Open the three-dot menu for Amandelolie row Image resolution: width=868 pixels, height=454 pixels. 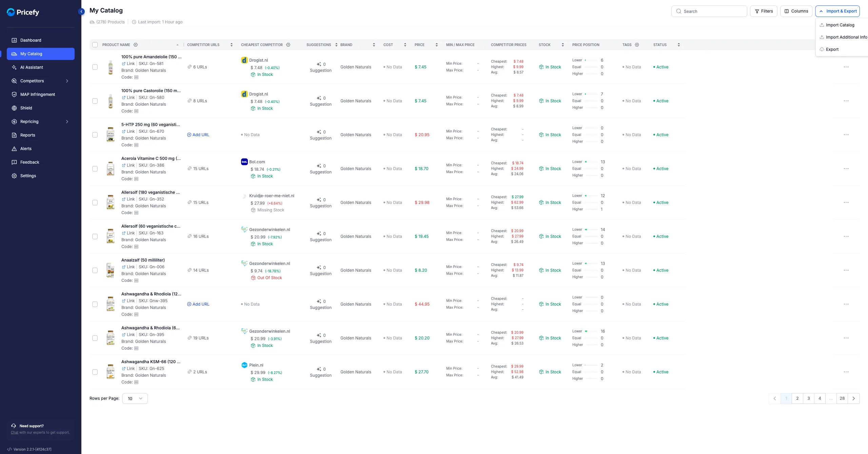(x=846, y=67)
